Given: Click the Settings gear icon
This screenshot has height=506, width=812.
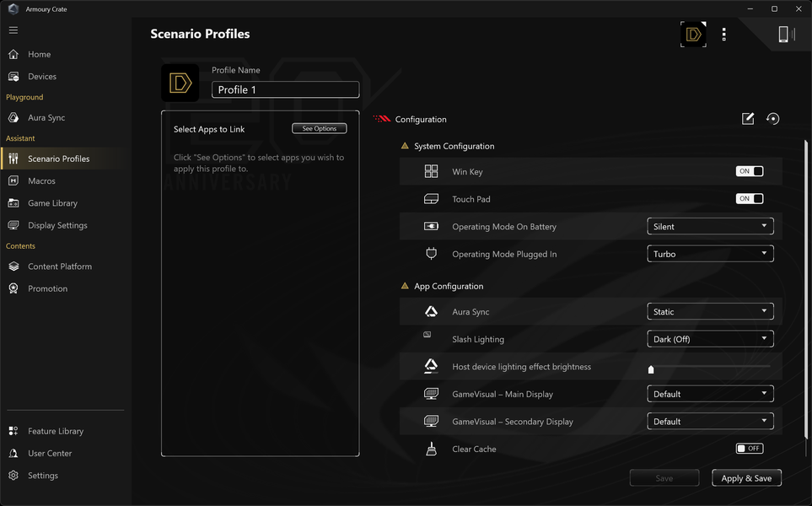Looking at the screenshot, I should tap(13, 476).
